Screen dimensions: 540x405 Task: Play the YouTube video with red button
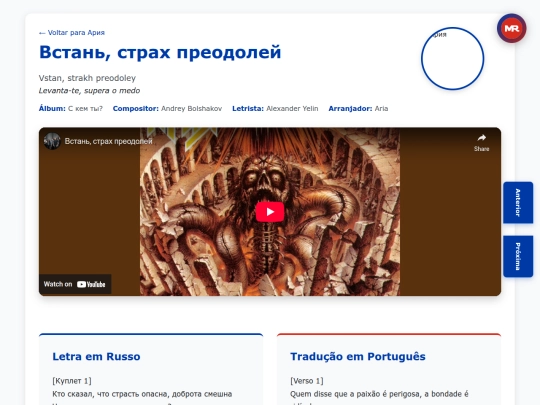click(x=270, y=212)
